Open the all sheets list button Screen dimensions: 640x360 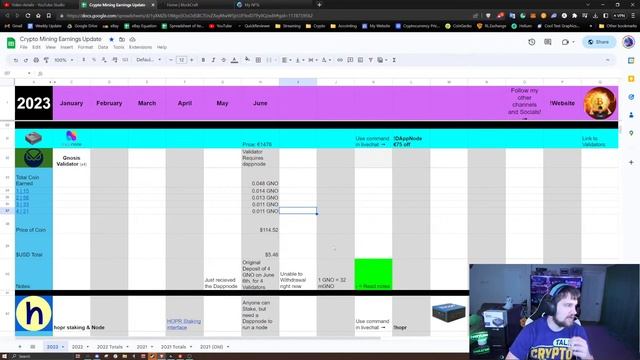[x=33, y=347]
